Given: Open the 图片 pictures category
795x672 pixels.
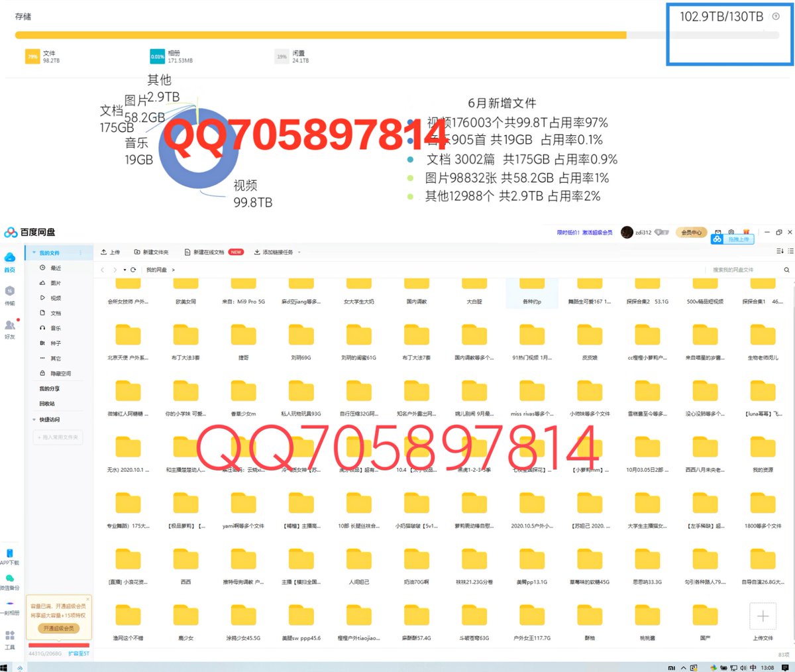Looking at the screenshot, I should tap(51, 283).
